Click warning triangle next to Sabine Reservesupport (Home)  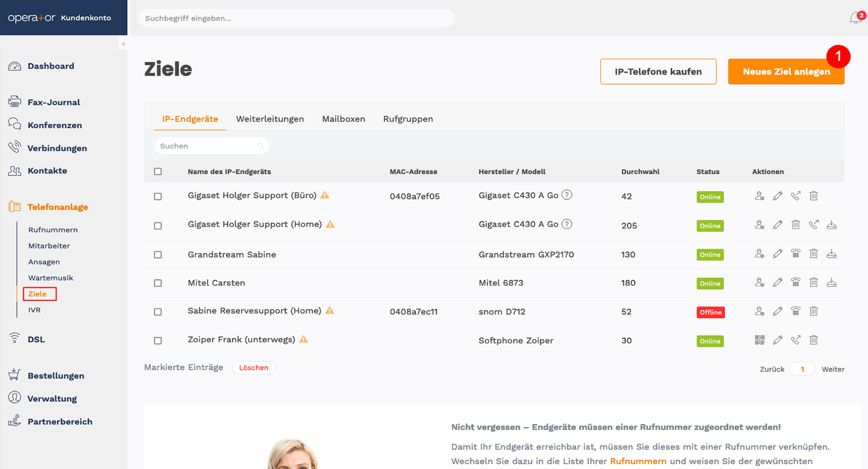pyautogui.click(x=330, y=310)
